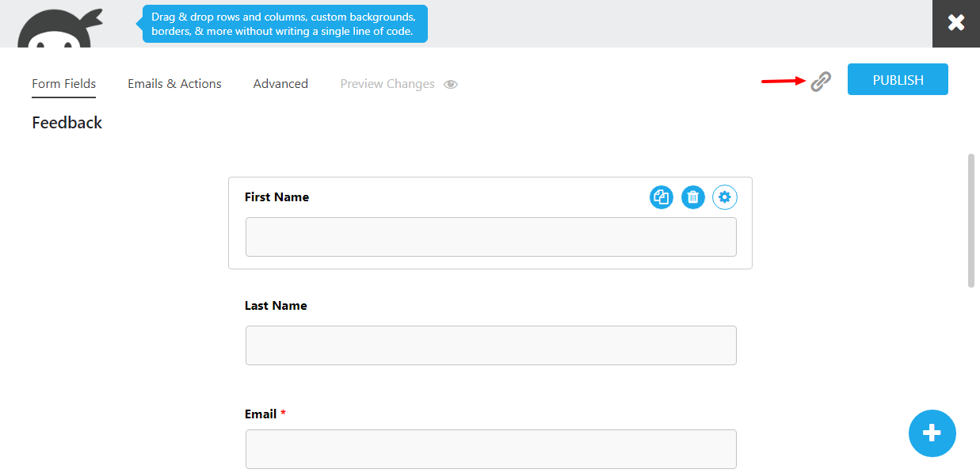Click inside the Last Name input box
This screenshot has width=980, height=473.
click(491, 345)
